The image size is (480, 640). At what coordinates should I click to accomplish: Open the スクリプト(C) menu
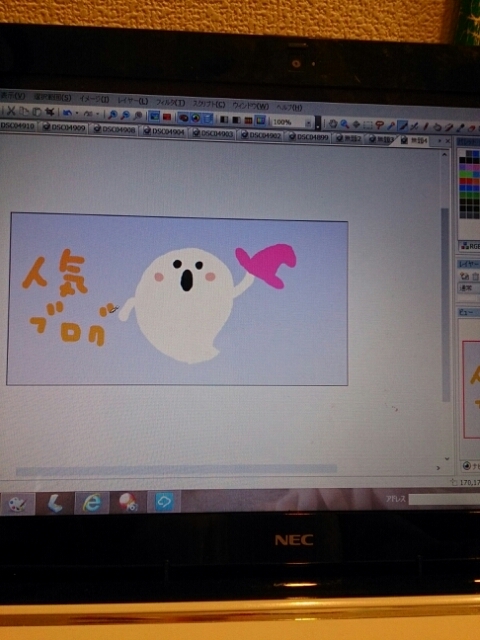click(x=209, y=104)
